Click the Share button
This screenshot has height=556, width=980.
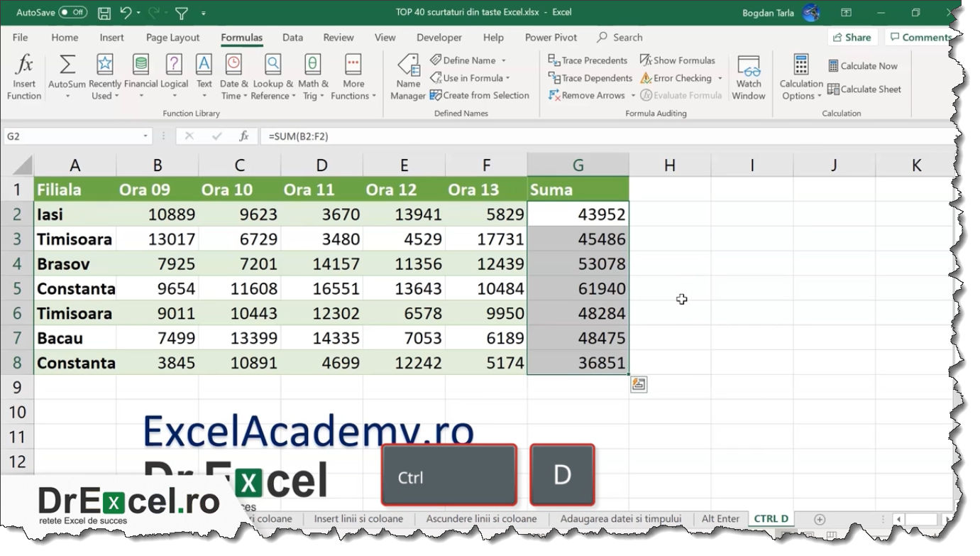(852, 37)
